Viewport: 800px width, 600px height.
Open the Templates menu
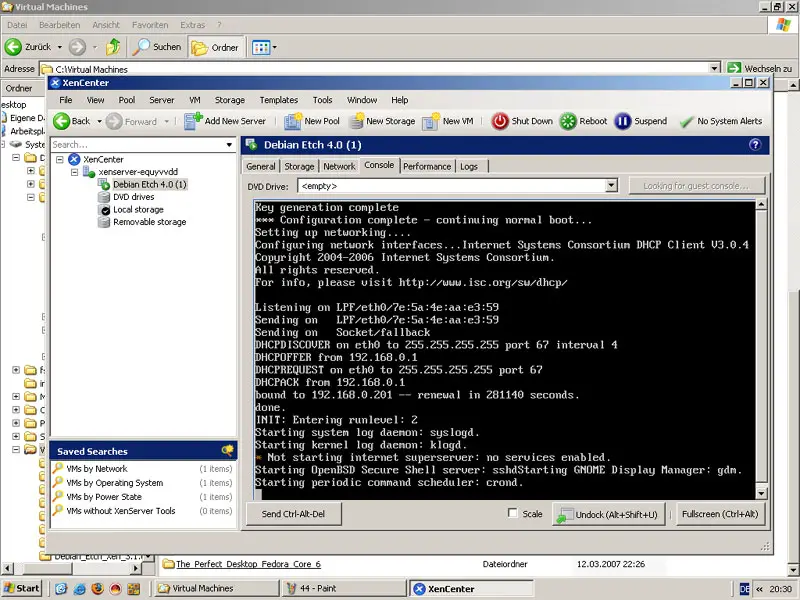pyautogui.click(x=279, y=100)
